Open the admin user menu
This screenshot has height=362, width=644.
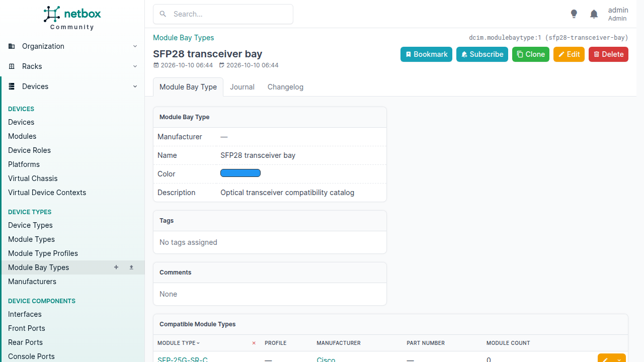coord(618,14)
